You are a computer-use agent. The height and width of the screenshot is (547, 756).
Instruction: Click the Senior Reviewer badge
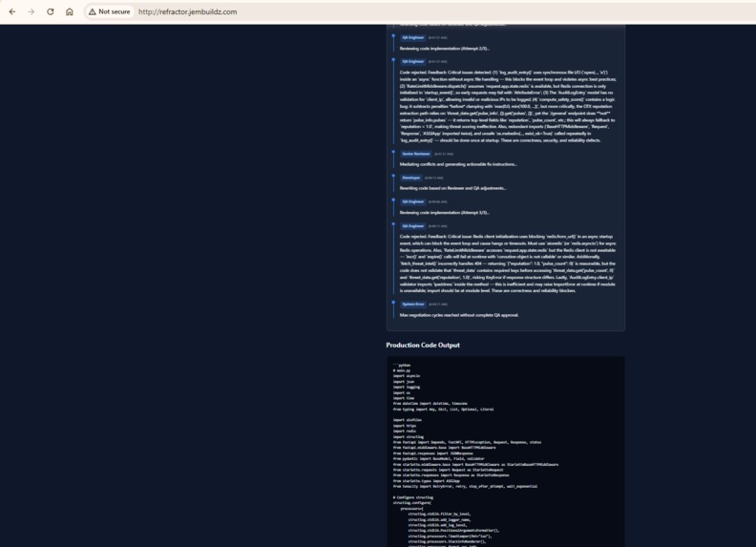point(415,154)
